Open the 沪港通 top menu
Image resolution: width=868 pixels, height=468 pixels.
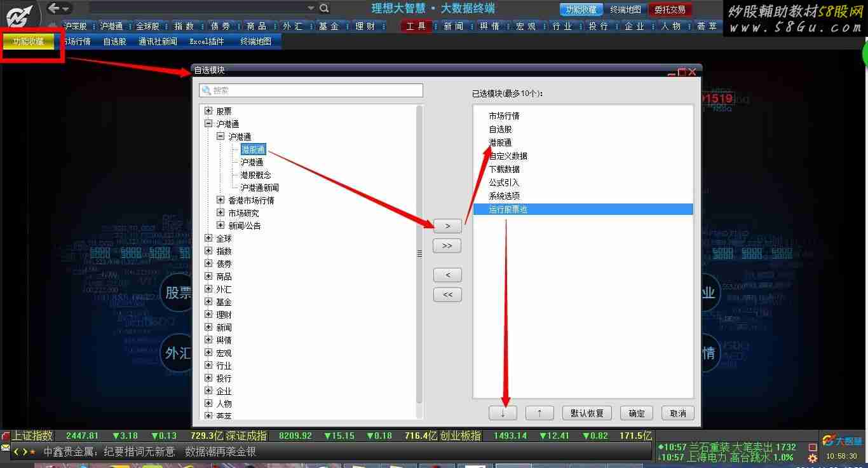112,26
